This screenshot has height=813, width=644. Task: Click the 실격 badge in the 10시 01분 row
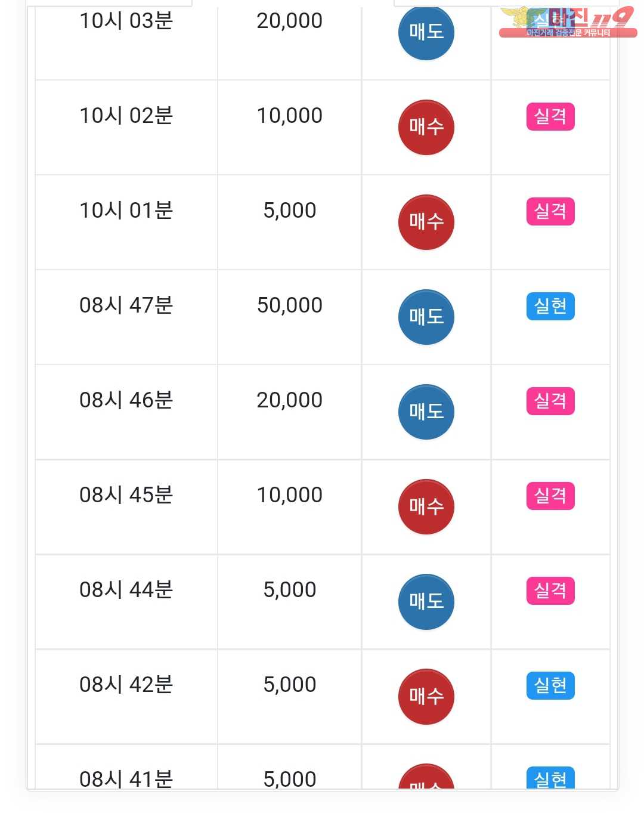[x=550, y=211]
